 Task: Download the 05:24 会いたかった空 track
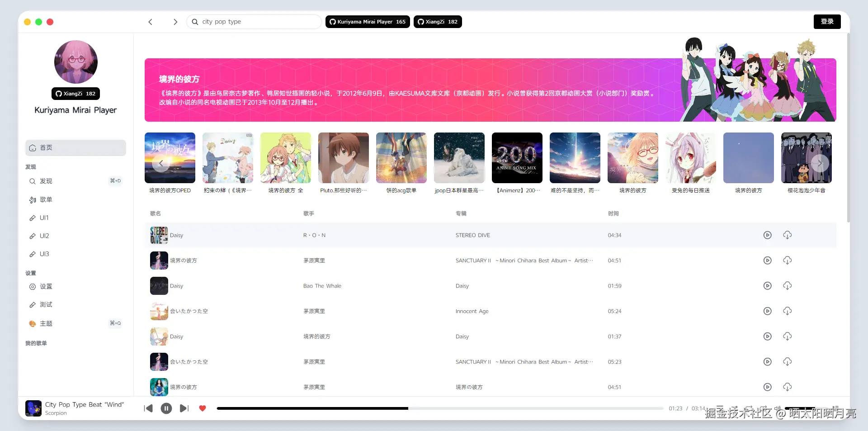click(787, 311)
